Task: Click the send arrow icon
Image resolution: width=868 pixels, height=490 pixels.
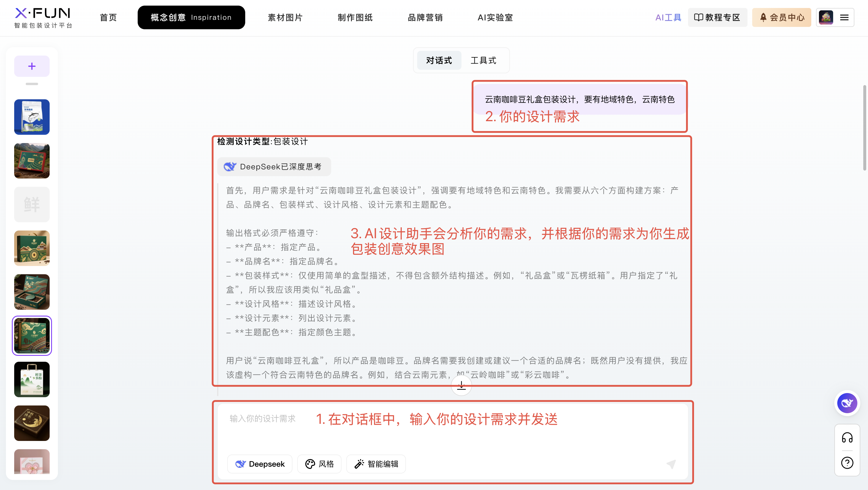Action: pos(671,464)
